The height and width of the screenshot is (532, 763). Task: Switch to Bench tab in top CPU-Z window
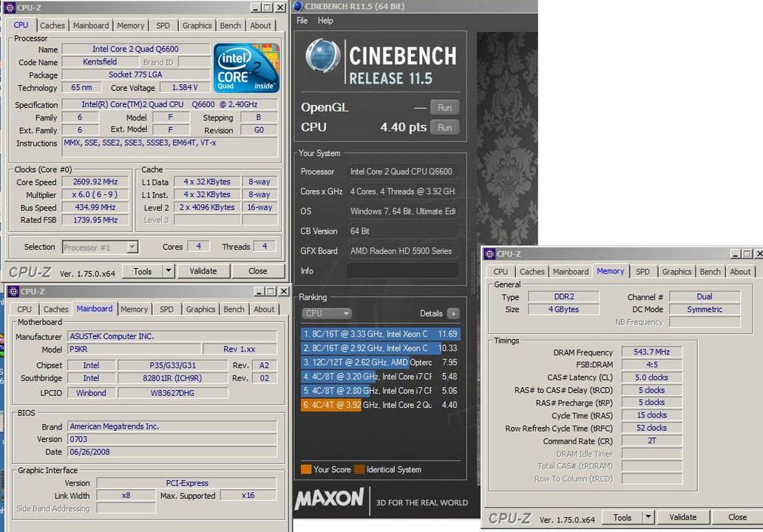click(230, 25)
